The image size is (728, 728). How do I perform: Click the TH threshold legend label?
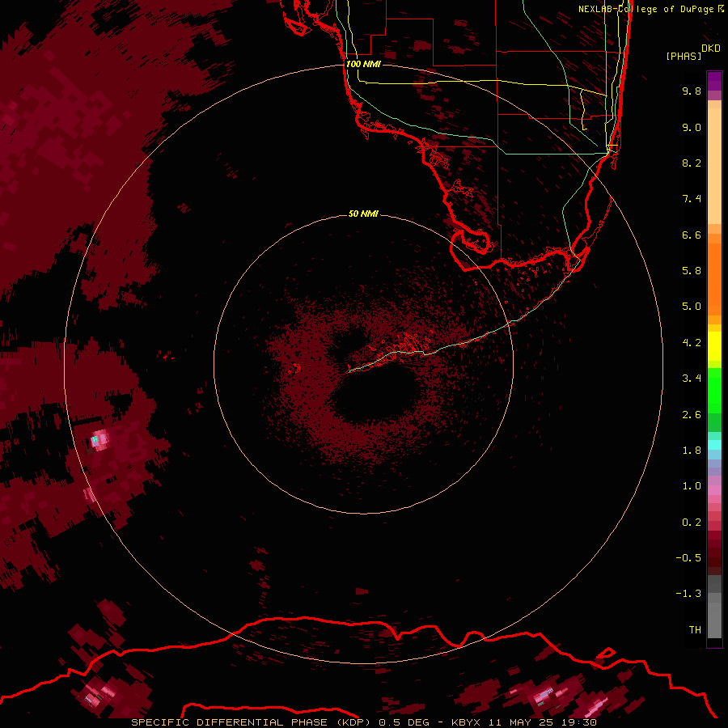click(x=695, y=630)
